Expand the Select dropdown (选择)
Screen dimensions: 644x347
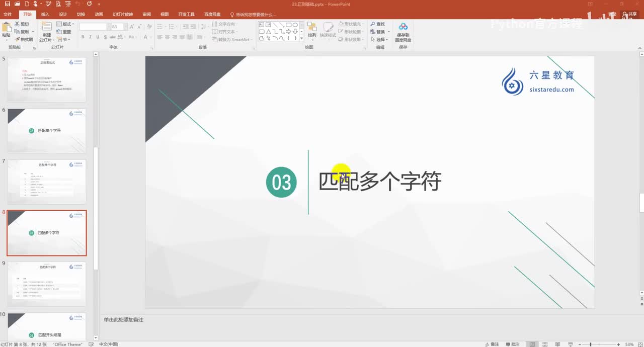[379, 39]
